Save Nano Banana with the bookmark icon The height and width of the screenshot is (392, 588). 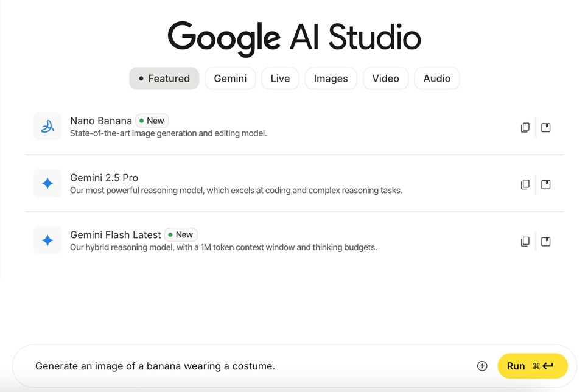pyautogui.click(x=546, y=127)
